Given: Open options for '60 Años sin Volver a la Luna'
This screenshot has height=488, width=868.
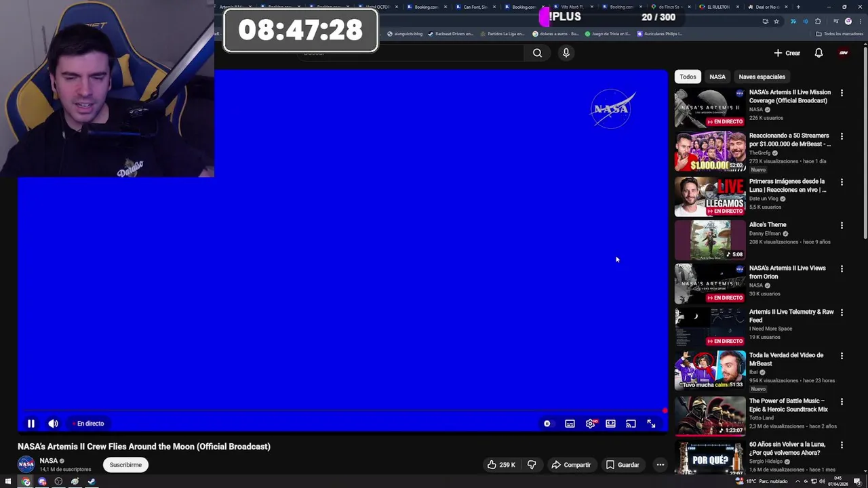Looking at the screenshot, I should pyautogui.click(x=842, y=445).
